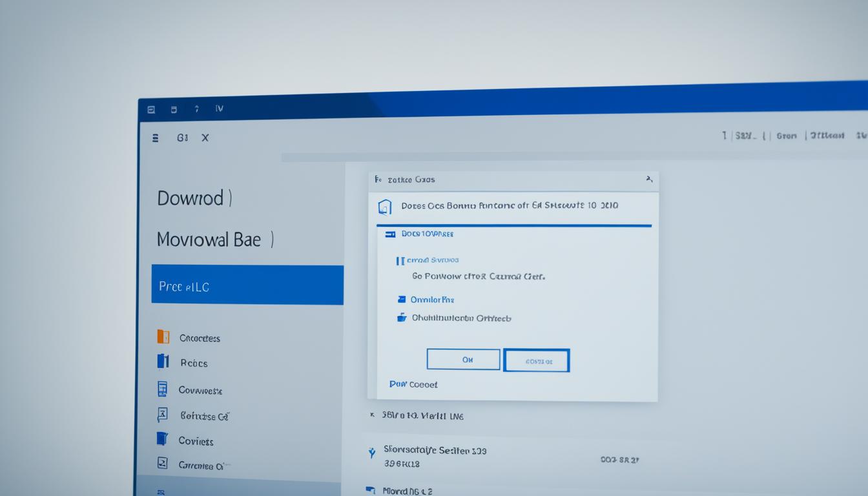Click the dialog heading ending in 10 3010
The width and height of the screenshot is (868, 496).
pos(510,206)
